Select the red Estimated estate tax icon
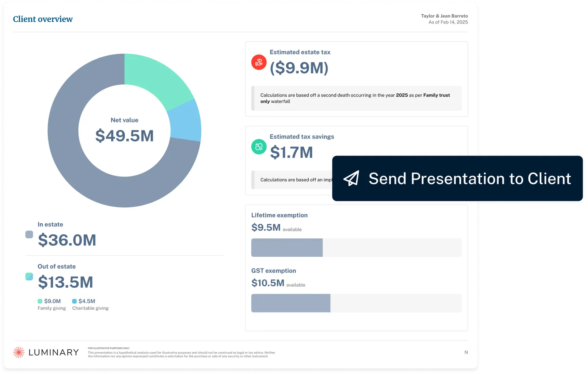The height and width of the screenshot is (374, 588). tap(259, 62)
